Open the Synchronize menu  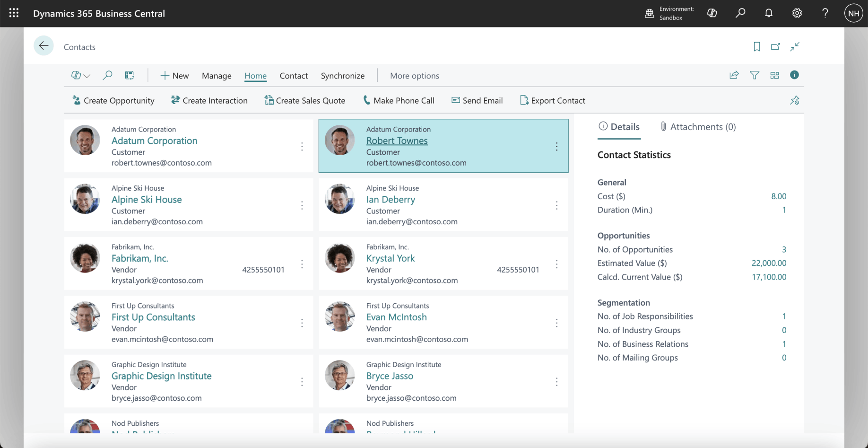pos(343,76)
